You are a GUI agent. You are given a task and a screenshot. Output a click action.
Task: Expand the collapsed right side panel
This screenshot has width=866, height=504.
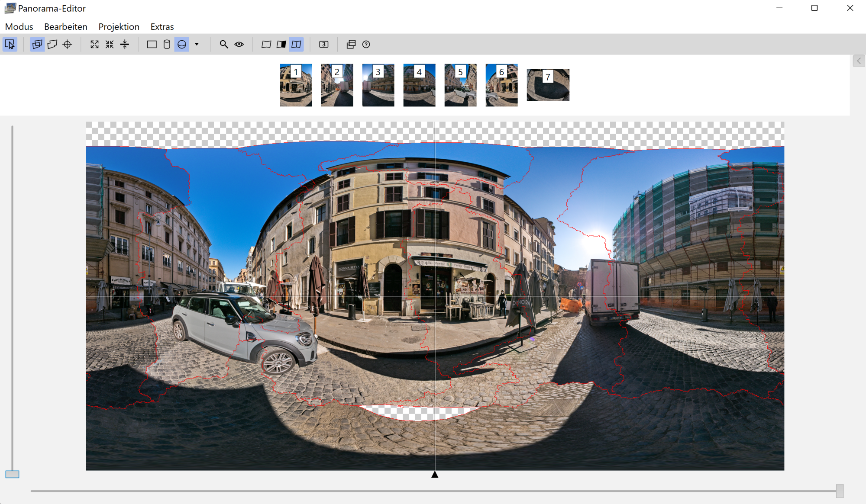859,61
